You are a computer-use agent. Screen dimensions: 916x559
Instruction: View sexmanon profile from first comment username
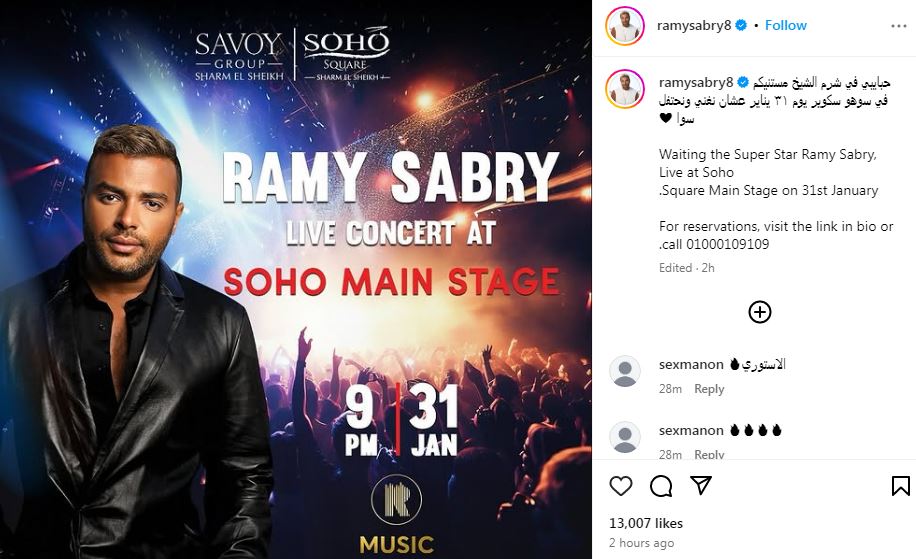[691, 364]
